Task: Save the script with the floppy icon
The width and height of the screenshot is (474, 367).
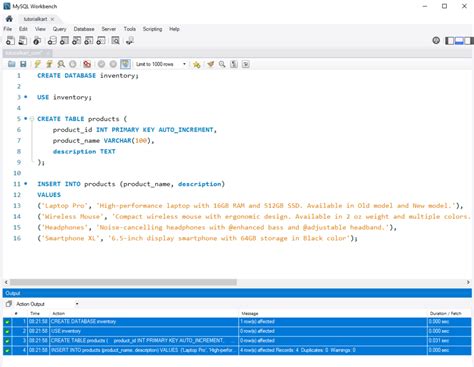Action: click(x=23, y=64)
